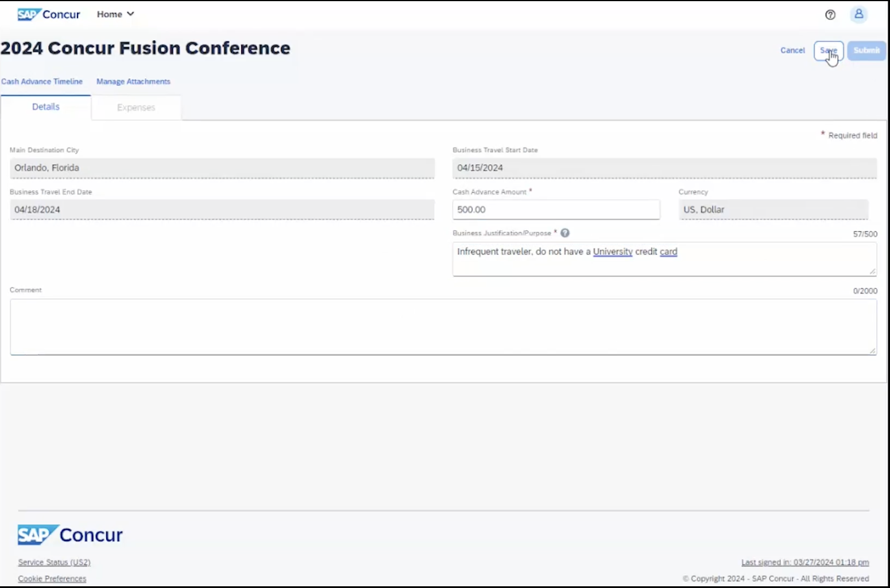Image resolution: width=890 pixels, height=588 pixels.
Task: Focus the Business Justification/Purpose text area
Action: click(664, 259)
